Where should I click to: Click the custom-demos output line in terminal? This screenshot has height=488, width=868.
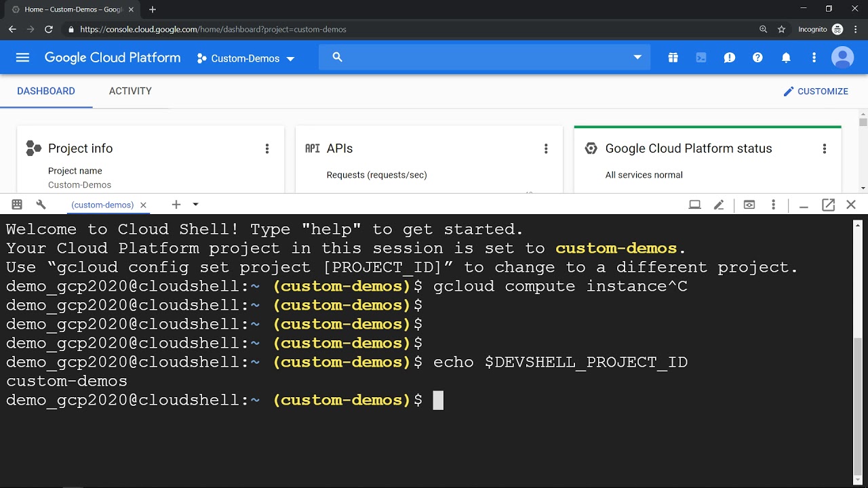(66, 381)
